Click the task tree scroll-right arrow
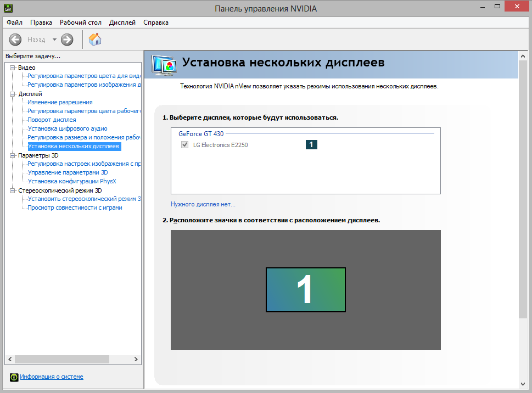 click(x=136, y=359)
